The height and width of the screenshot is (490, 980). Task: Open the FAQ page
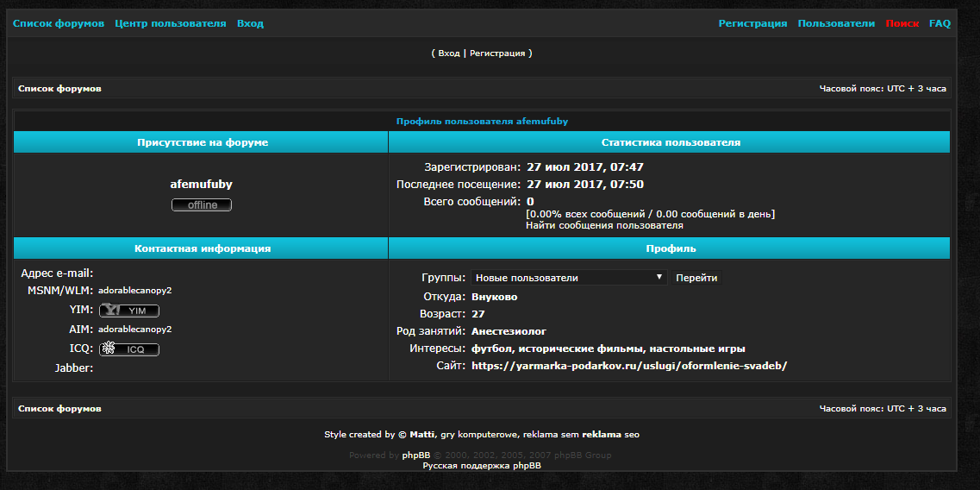(939, 24)
